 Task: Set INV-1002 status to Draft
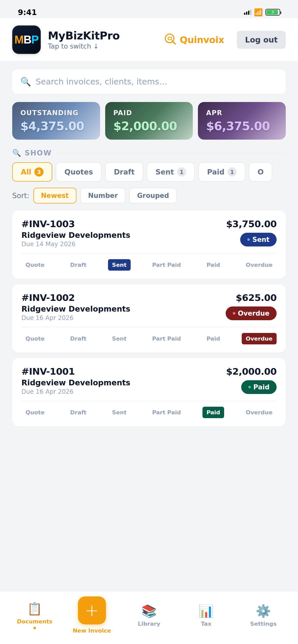tap(78, 339)
